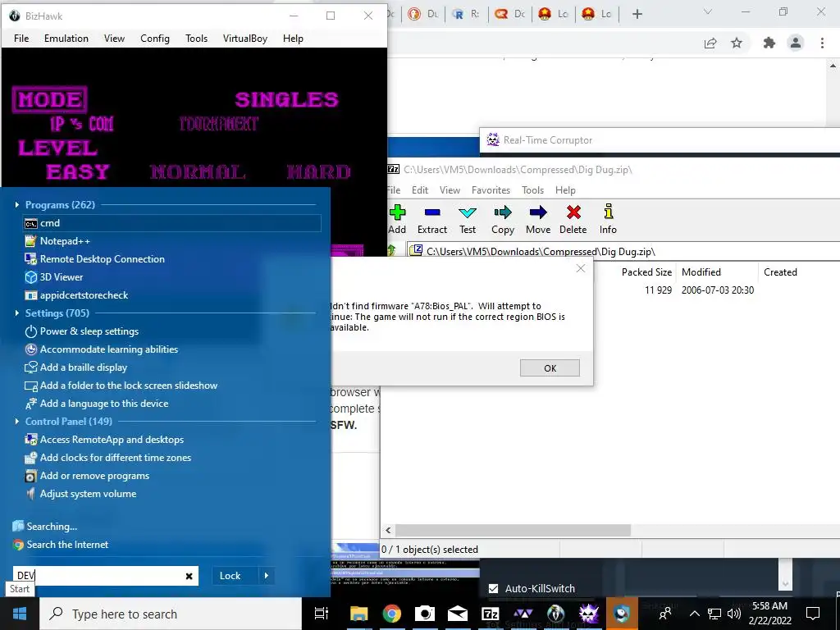Open 7-Zip Favorites menu

coord(491,190)
